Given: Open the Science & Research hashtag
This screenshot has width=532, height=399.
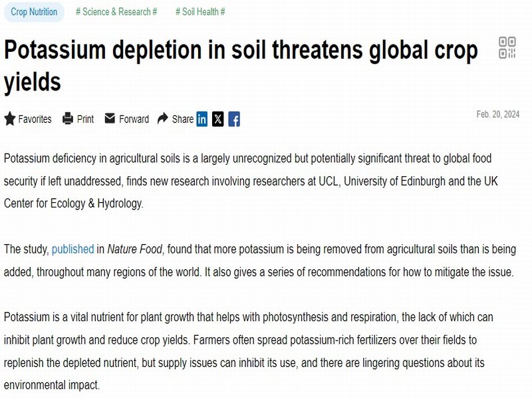Looking at the screenshot, I should pos(116,12).
